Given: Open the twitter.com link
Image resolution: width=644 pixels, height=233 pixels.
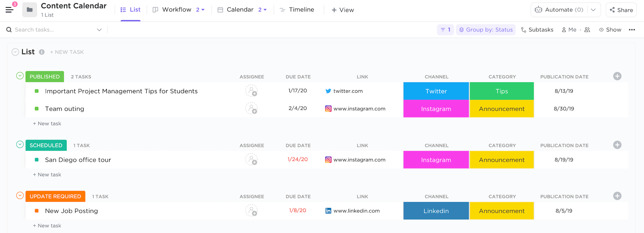Looking at the screenshot, I should click(x=348, y=91).
